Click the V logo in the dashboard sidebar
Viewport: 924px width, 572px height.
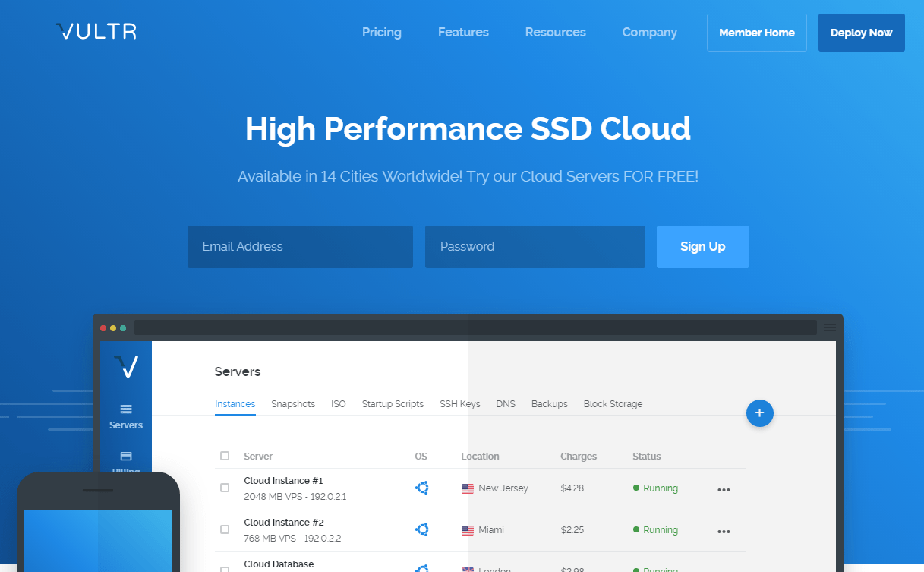(x=126, y=366)
